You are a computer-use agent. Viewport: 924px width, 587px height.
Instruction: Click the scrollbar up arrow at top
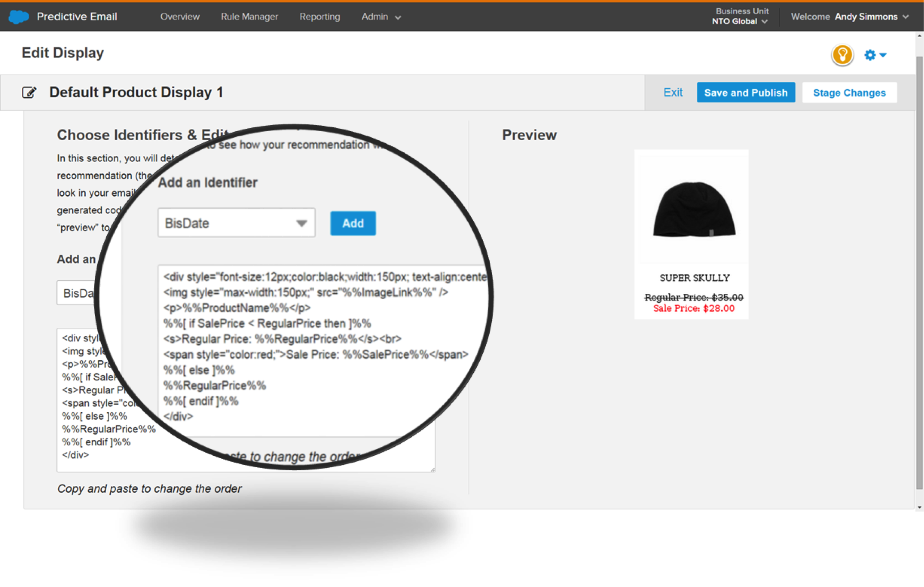click(x=919, y=36)
